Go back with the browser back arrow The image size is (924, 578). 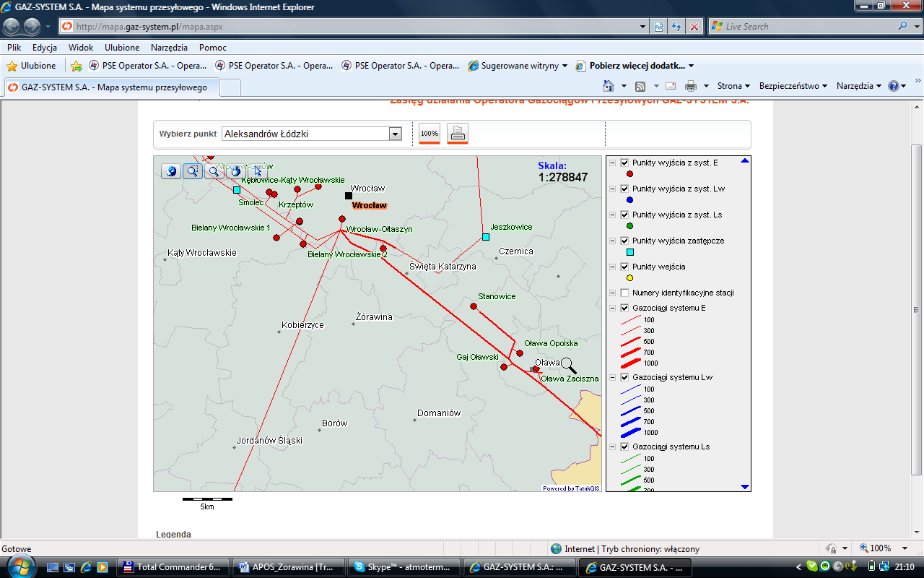click(12, 27)
